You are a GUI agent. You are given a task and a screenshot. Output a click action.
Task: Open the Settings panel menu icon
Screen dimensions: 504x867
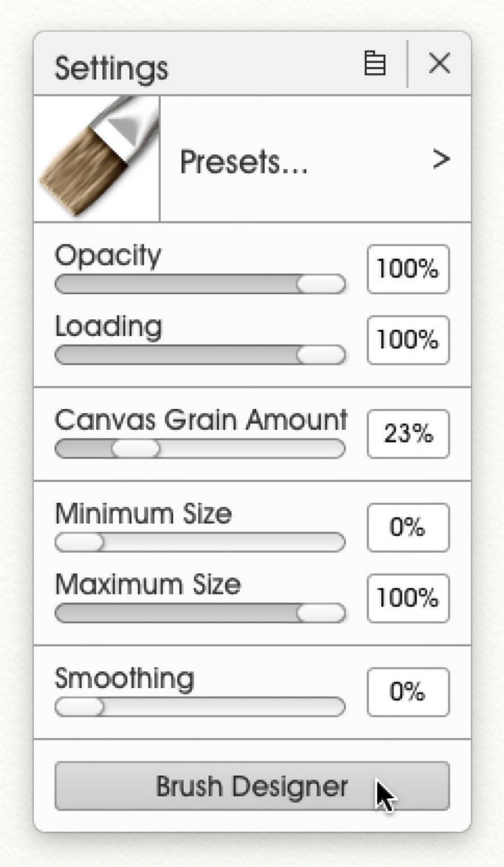[x=375, y=64]
